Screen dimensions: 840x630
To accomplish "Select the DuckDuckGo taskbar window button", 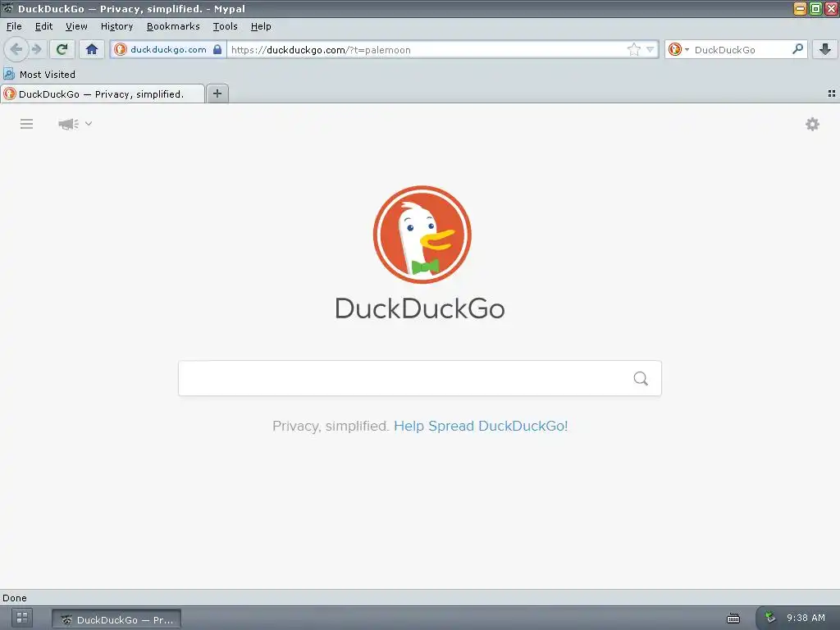I will [x=116, y=619].
